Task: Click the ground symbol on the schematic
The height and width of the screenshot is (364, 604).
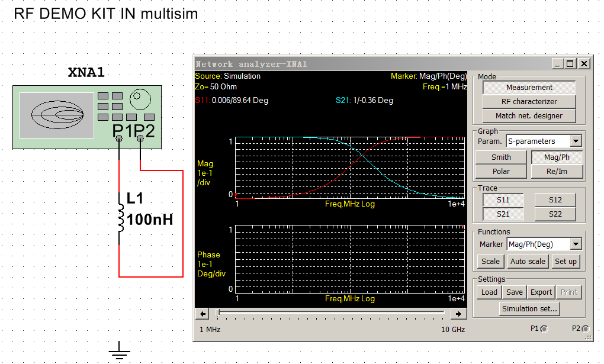Action: click(x=119, y=350)
